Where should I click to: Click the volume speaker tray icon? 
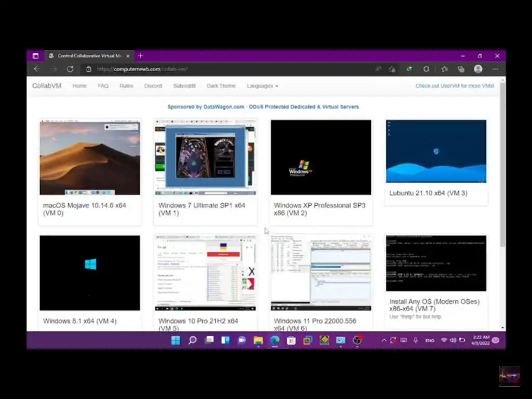point(453,340)
